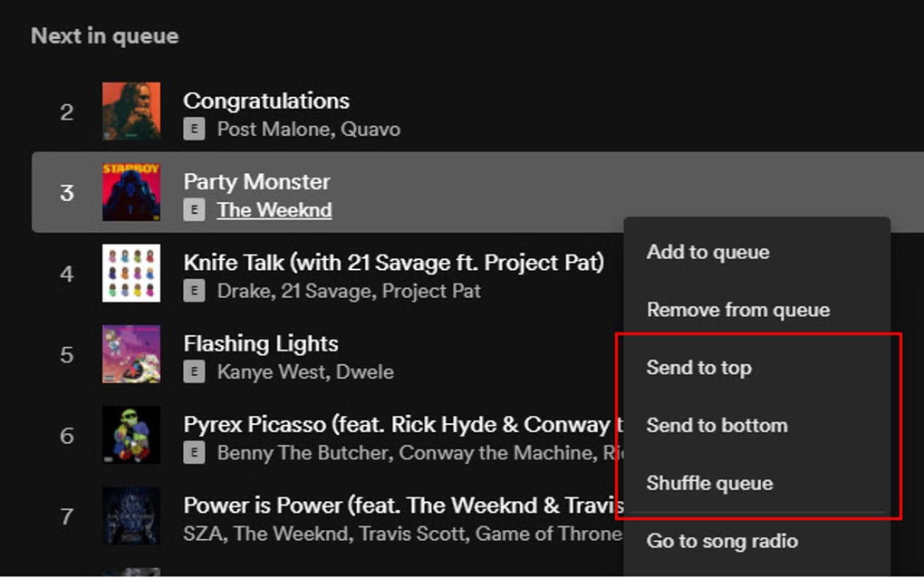The width and height of the screenshot is (924, 578).
Task: Choose Remove from queue
Action: pos(737,310)
